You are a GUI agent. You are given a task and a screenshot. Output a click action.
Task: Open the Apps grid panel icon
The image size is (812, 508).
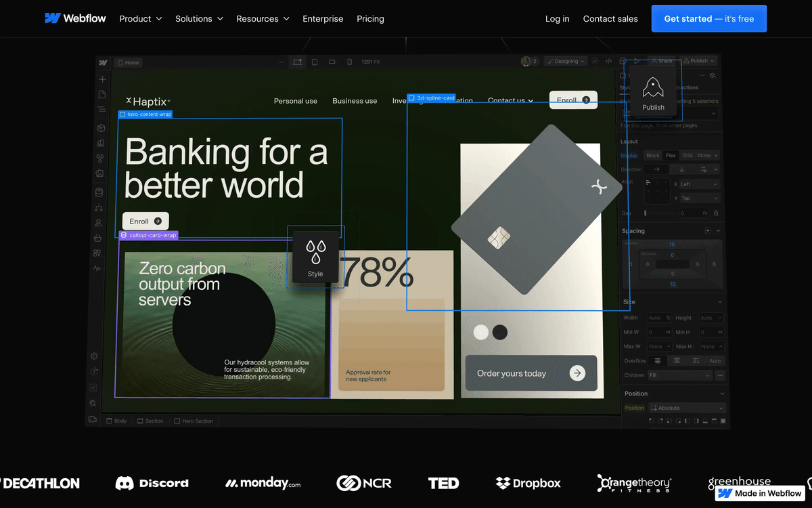(97, 253)
